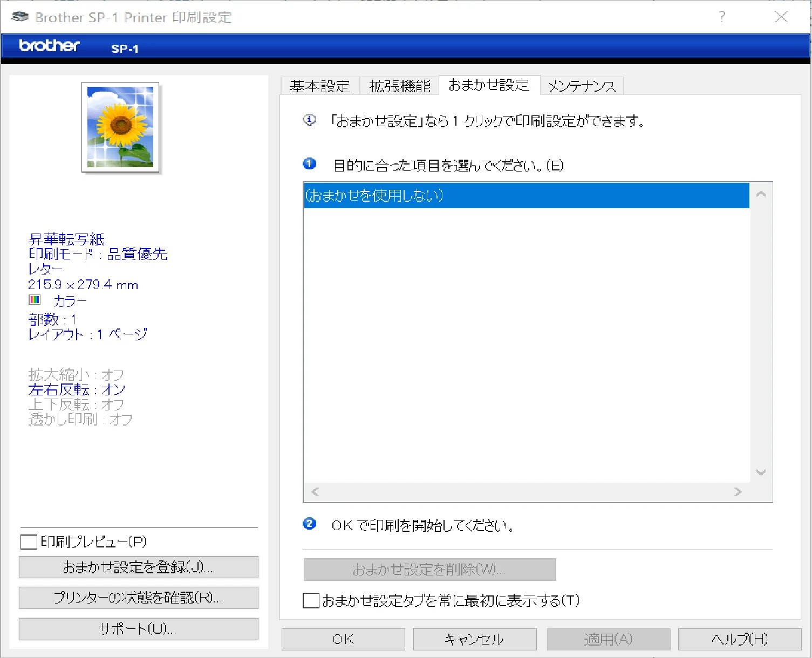812x658 pixels.
Task: Click the SP-1 model name in the banner
Action: pos(125,49)
